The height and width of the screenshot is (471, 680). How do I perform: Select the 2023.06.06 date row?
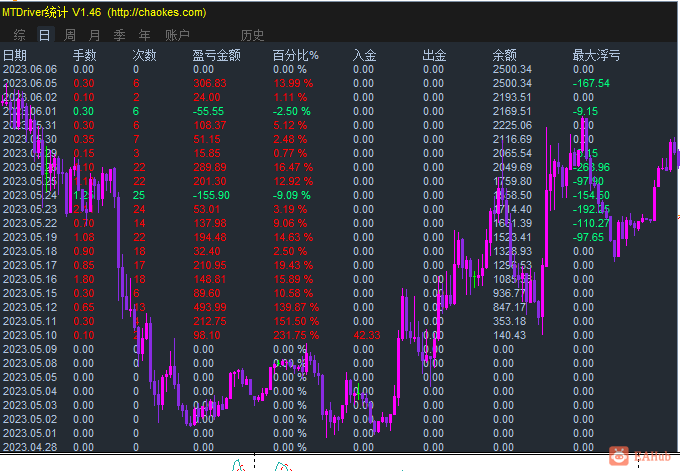click(30, 69)
